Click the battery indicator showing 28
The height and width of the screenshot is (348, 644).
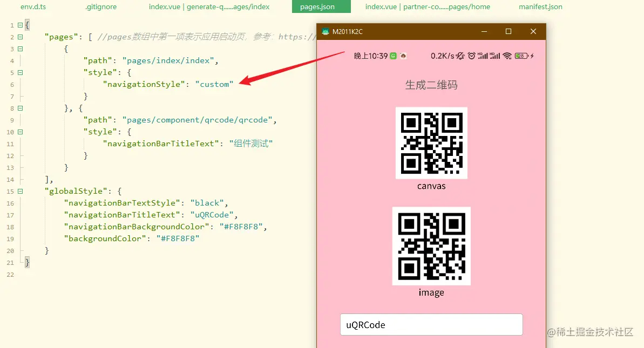pos(521,56)
